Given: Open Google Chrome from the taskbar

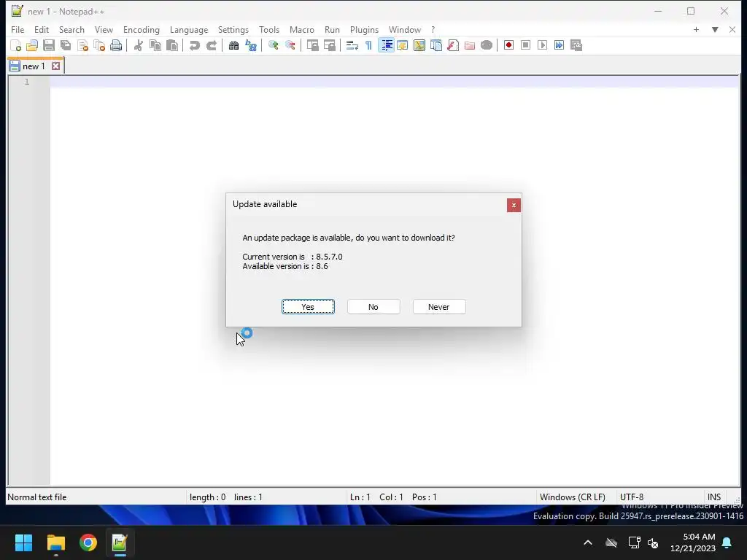Looking at the screenshot, I should tap(88, 542).
